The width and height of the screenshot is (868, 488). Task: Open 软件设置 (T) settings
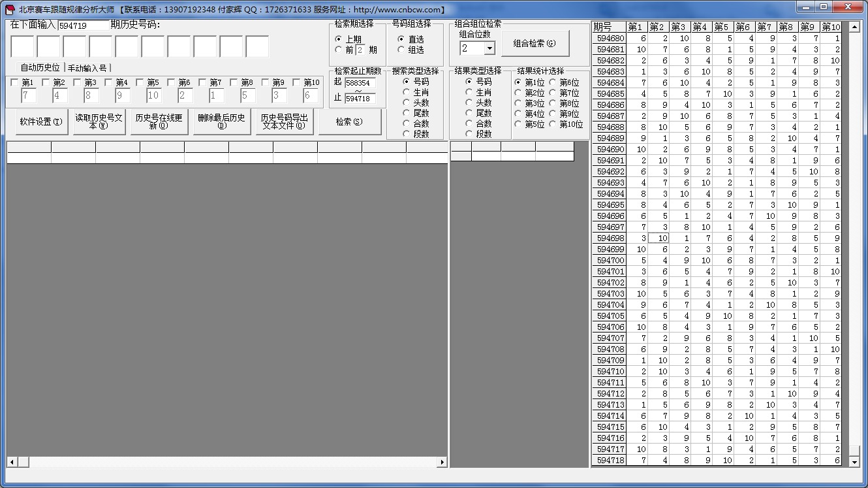coord(41,122)
